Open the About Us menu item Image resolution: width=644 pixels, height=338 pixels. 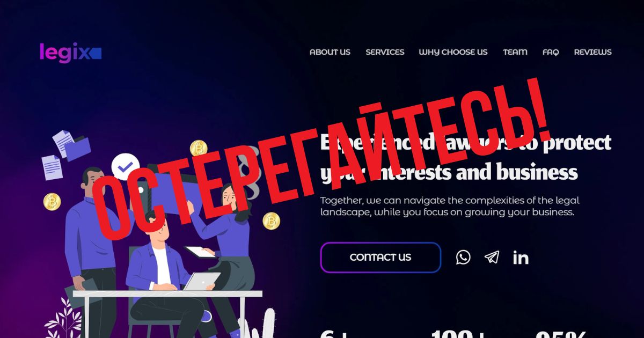pyautogui.click(x=330, y=52)
